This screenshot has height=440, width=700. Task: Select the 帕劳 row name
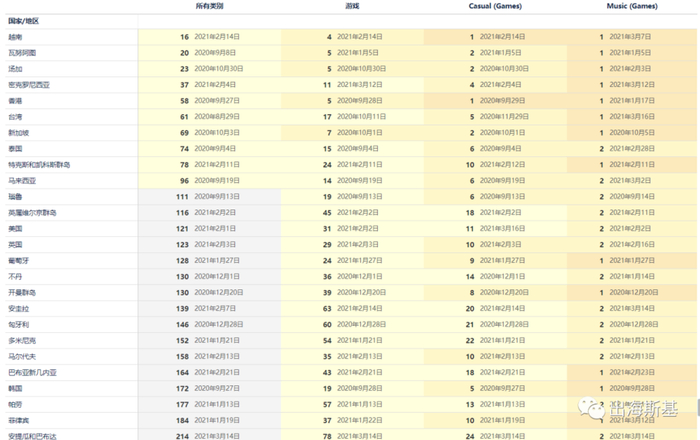(x=15, y=405)
